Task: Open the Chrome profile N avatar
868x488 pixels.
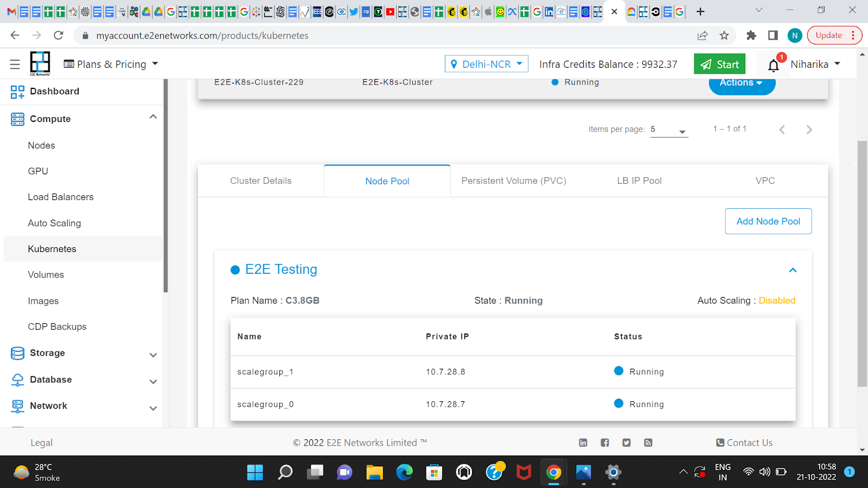Action: click(x=795, y=35)
